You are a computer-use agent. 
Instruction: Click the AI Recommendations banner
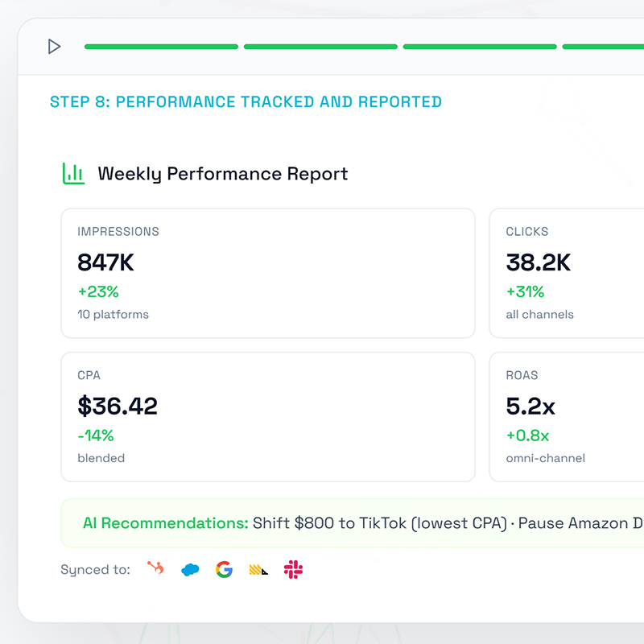tap(353, 523)
